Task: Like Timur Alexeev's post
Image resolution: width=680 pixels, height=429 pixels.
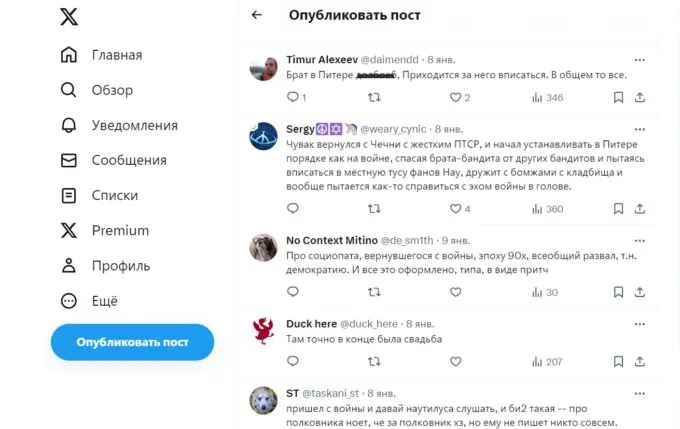Action: 455,98
